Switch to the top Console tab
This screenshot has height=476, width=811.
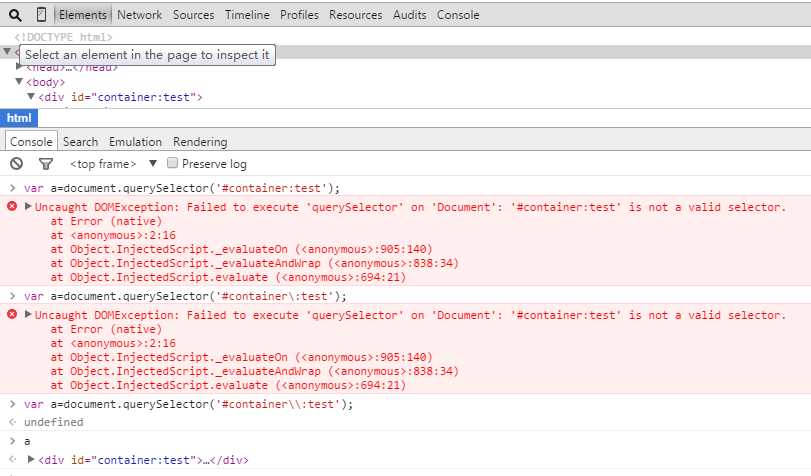click(x=458, y=15)
